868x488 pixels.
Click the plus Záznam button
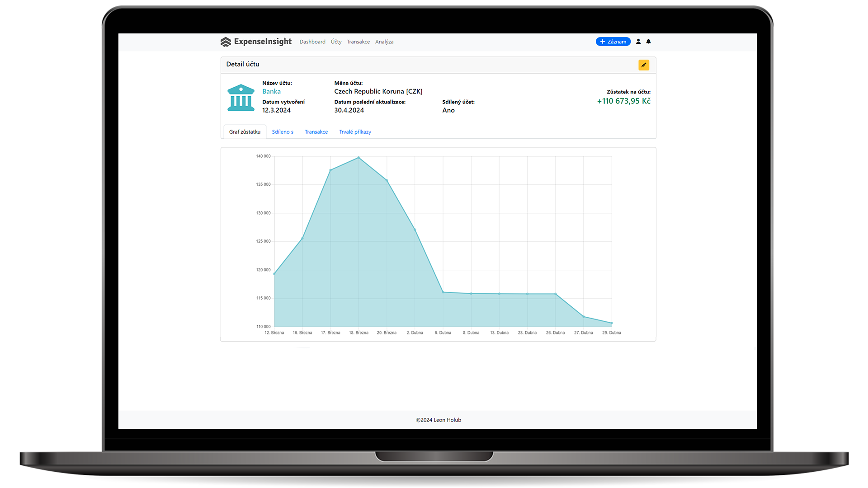pyautogui.click(x=613, y=42)
